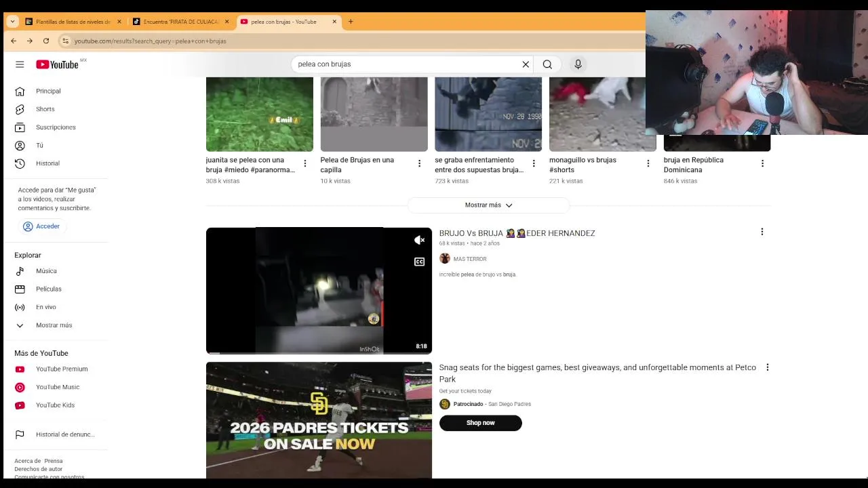
Task: Open options for juanita se pelea short
Action: 305,163
